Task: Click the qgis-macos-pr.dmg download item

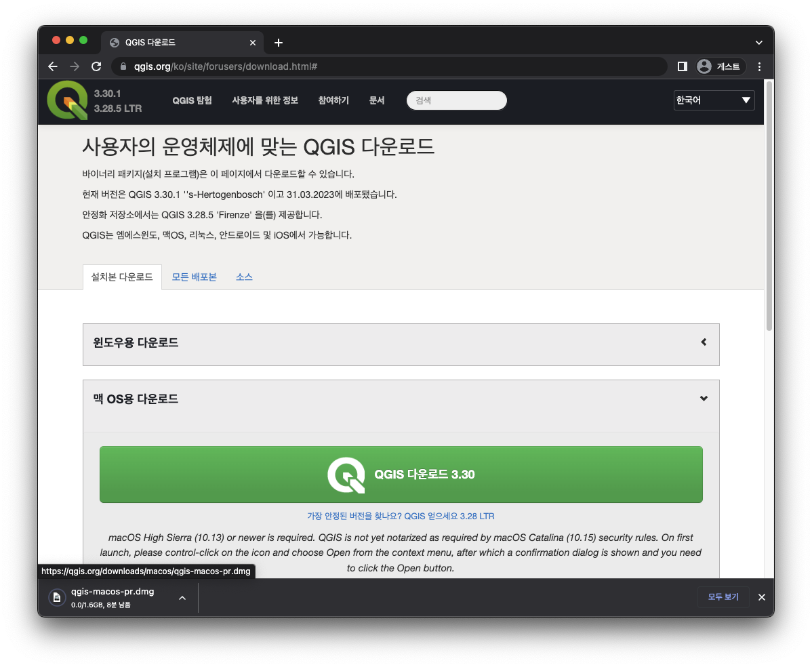Action: pyautogui.click(x=113, y=597)
